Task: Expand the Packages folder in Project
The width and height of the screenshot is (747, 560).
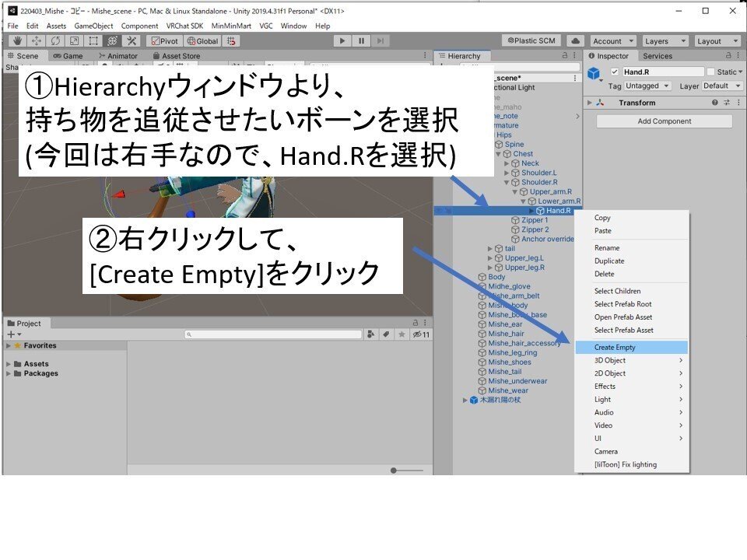Action: [x=9, y=373]
